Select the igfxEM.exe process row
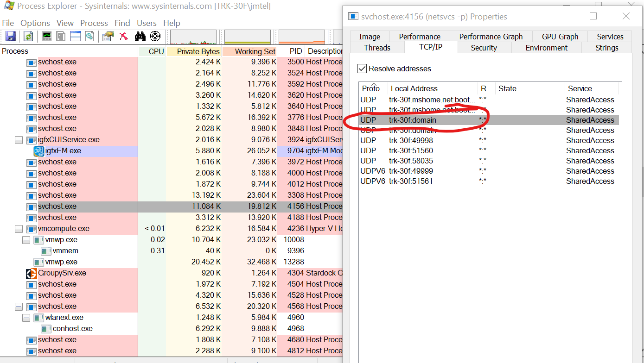644x363 pixels. (171, 151)
